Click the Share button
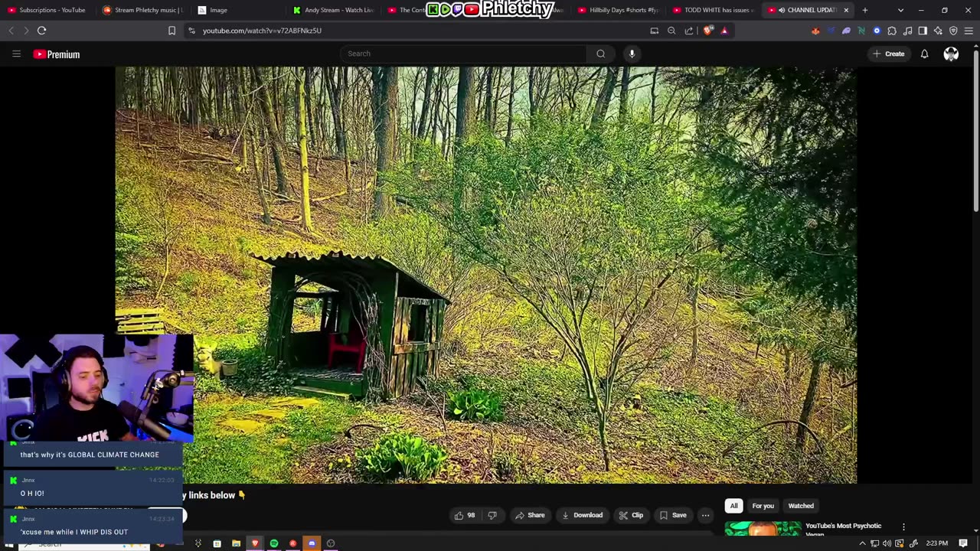 pyautogui.click(x=530, y=515)
